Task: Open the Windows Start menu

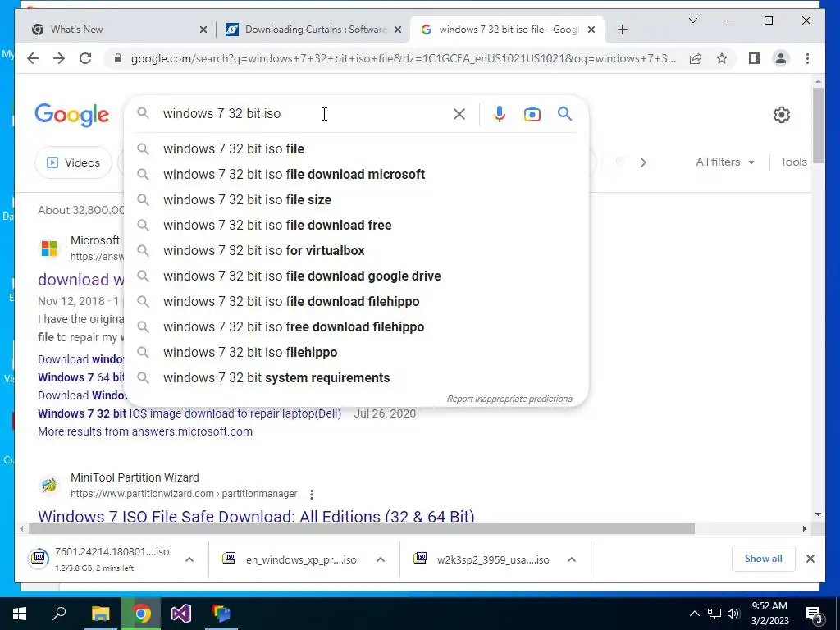Action: coord(20,614)
